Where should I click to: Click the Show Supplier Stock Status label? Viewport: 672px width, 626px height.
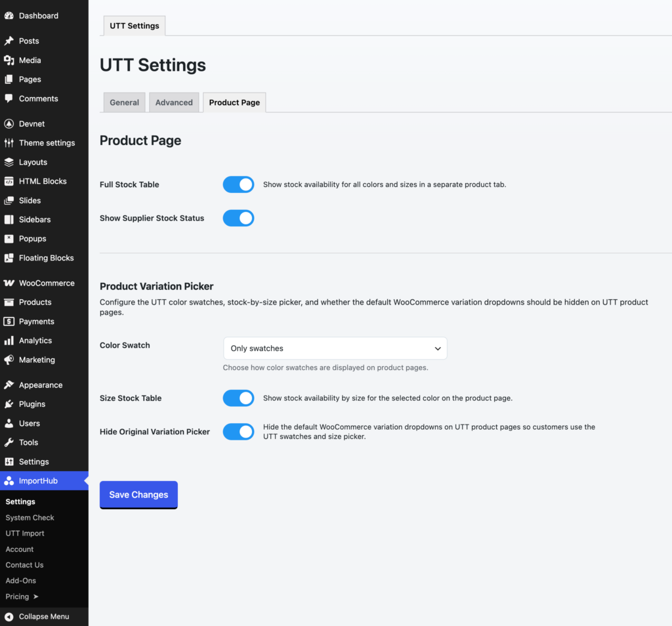tap(152, 218)
